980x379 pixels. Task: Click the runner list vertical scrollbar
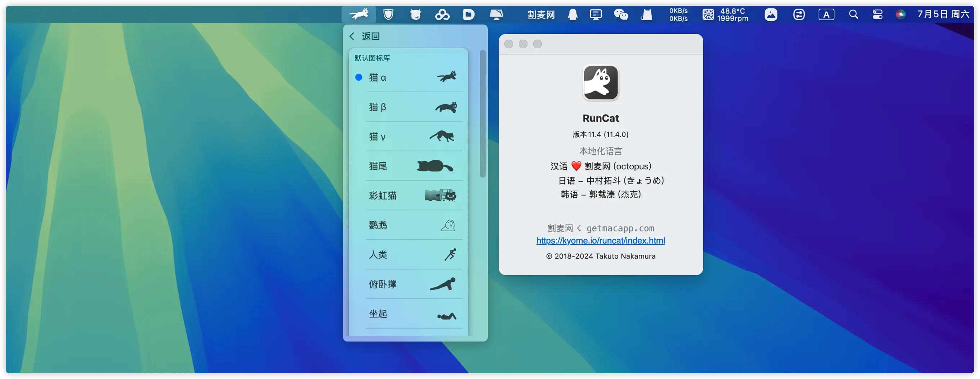(x=482, y=113)
